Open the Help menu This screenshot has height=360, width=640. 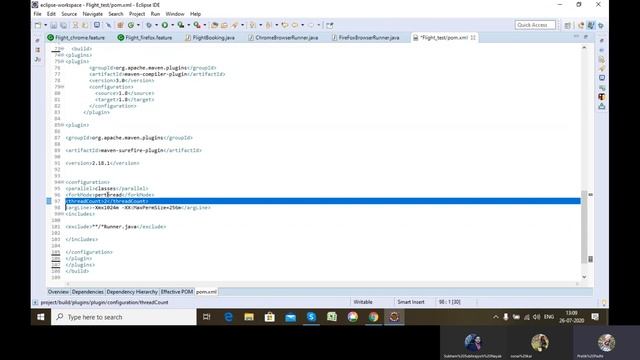pyautogui.click(x=195, y=14)
